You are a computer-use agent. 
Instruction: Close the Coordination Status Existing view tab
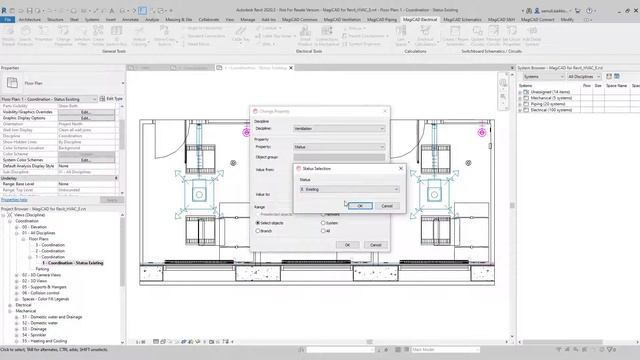[291, 68]
